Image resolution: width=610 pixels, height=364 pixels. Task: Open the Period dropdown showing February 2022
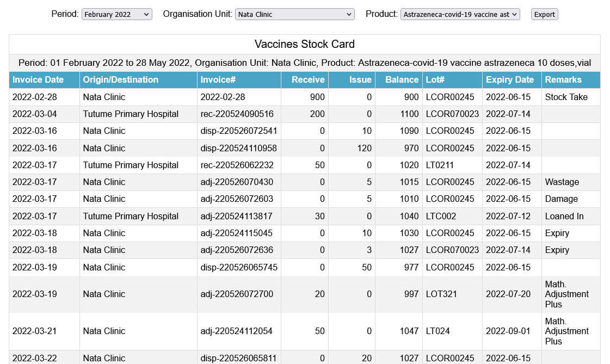(116, 14)
